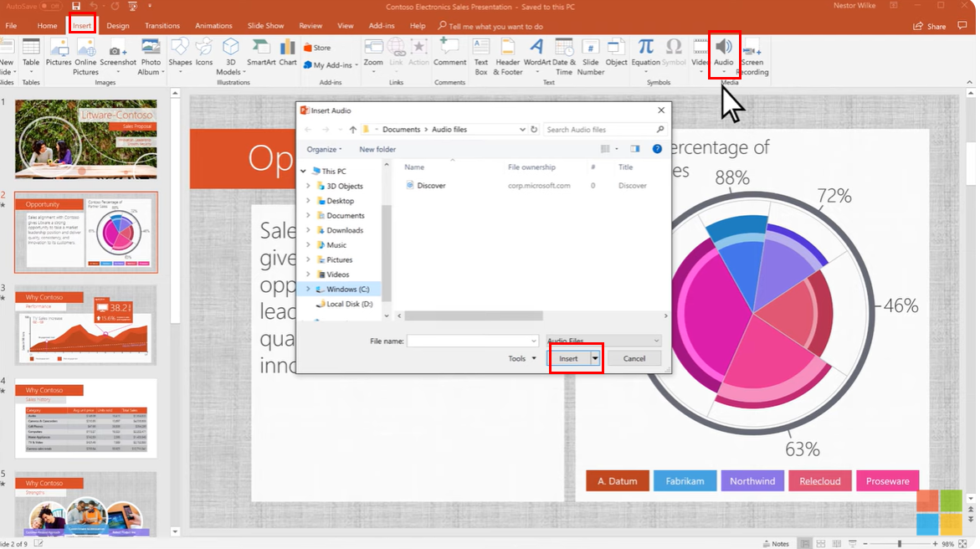
Task: Open the Audio Files type combo box
Action: click(603, 341)
